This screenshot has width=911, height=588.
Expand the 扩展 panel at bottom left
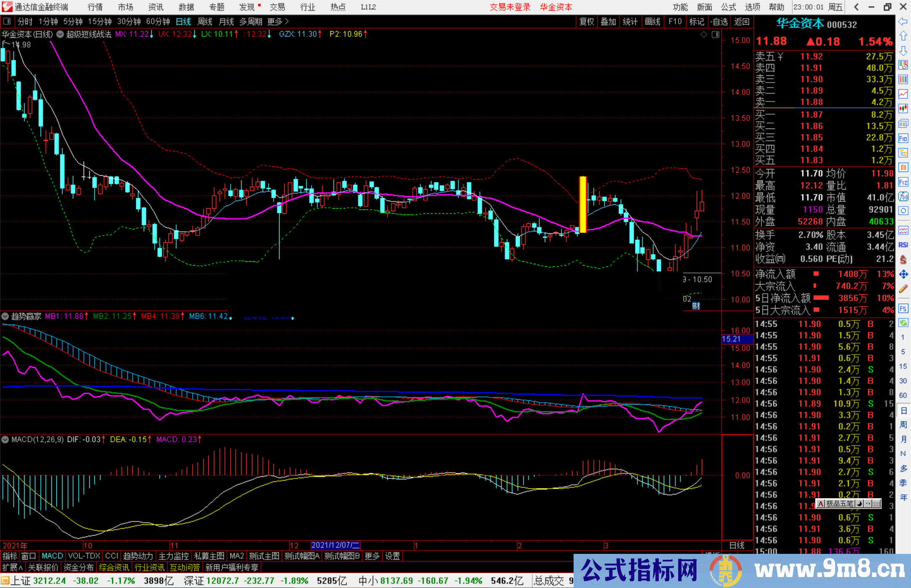coord(13,567)
